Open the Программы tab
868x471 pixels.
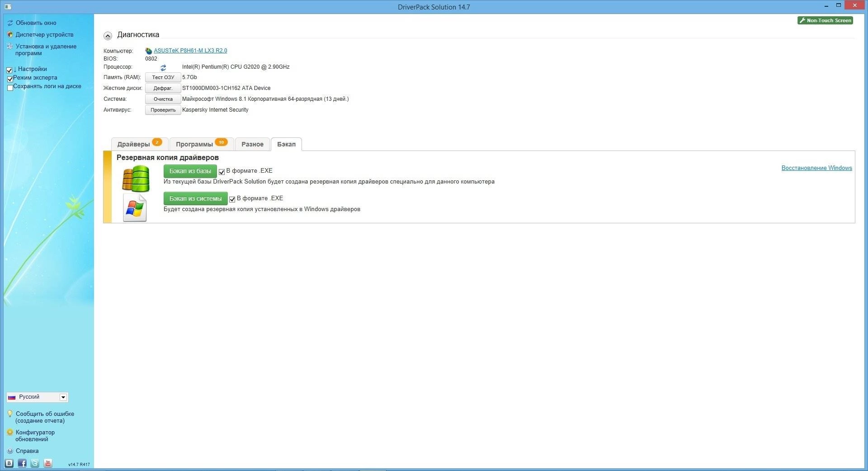202,144
